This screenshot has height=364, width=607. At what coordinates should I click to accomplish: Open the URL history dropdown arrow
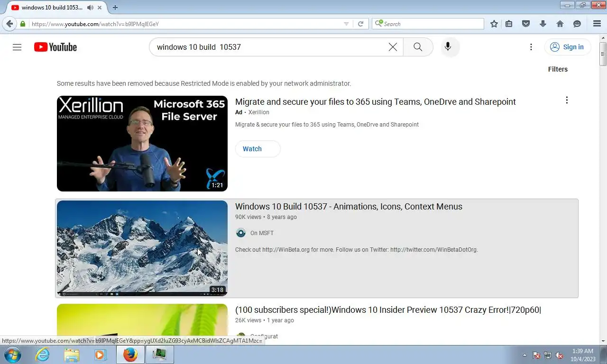[346, 24]
